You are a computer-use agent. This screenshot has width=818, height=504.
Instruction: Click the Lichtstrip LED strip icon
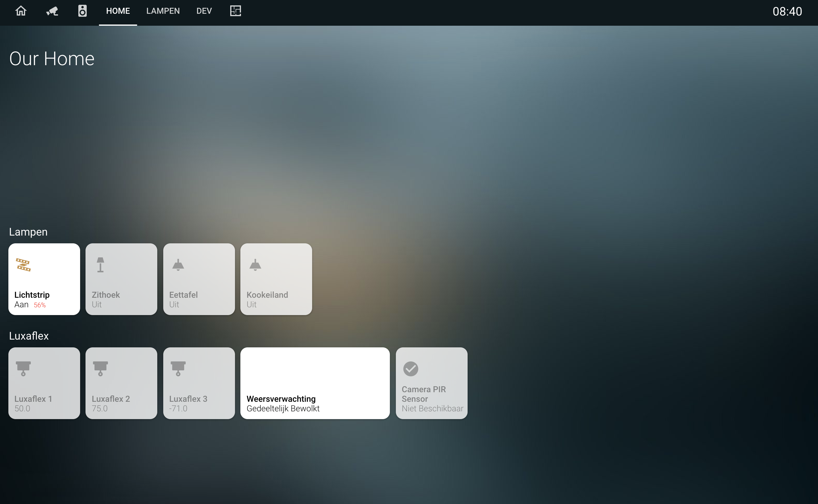(23, 265)
